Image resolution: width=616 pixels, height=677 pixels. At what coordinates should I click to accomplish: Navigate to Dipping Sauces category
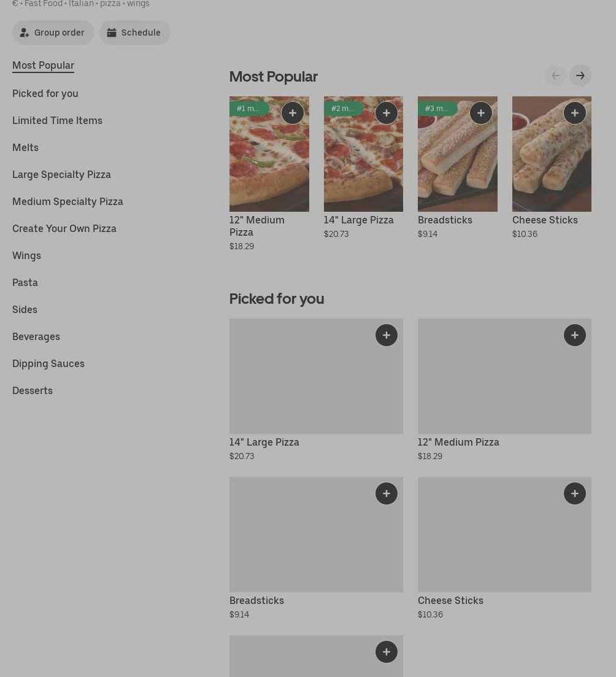tap(48, 363)
